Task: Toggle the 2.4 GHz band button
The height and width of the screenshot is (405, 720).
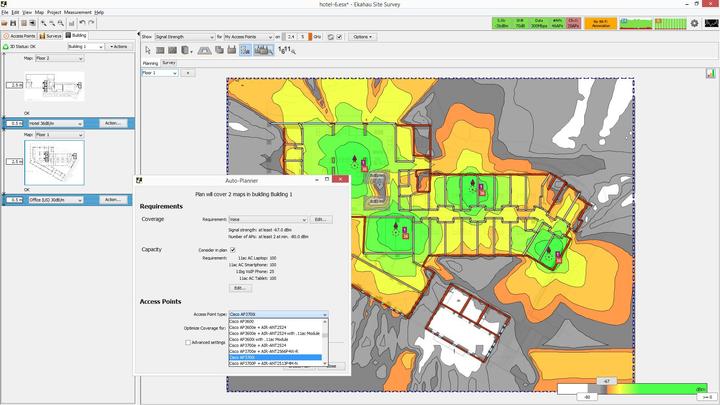Action: coord(291,37)
